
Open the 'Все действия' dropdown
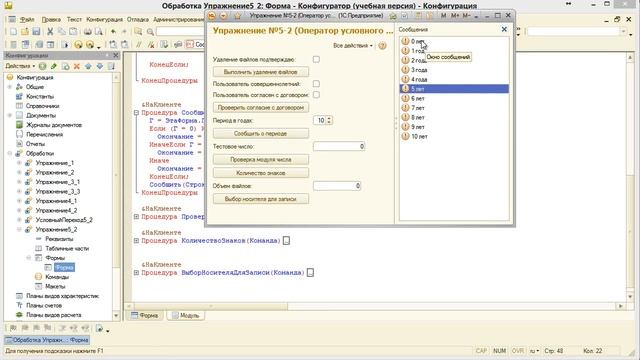tap(353, 46)
